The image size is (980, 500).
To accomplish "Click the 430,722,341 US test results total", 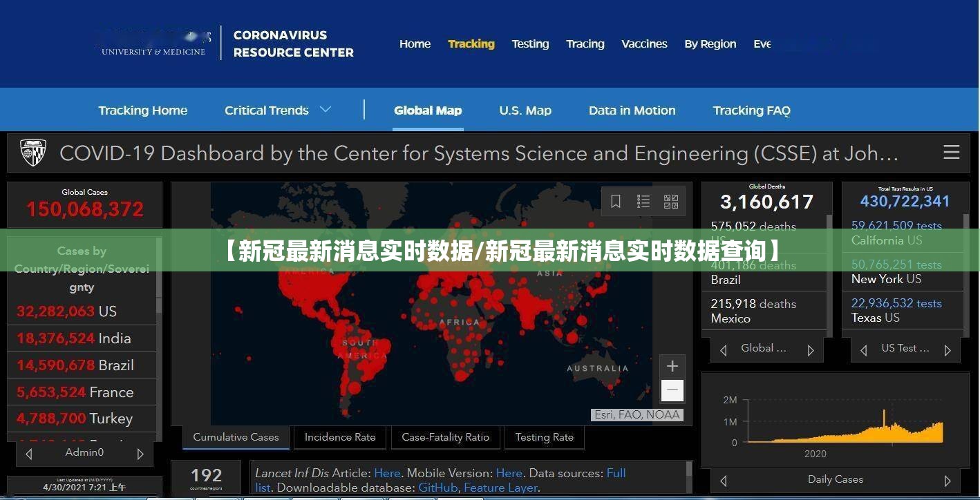I will click(905, 201).
